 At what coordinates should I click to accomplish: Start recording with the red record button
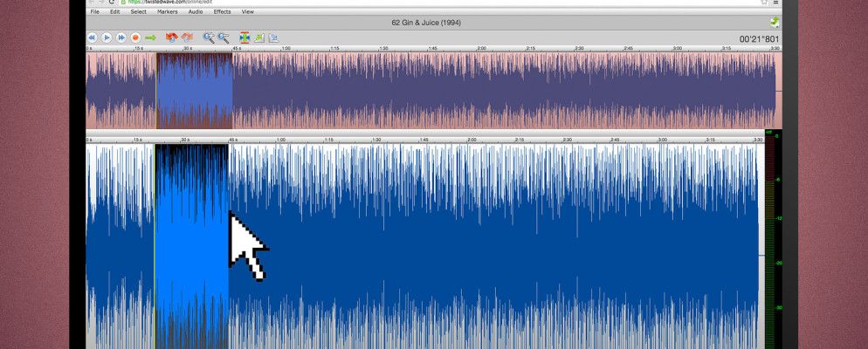(x=135, y=38)
